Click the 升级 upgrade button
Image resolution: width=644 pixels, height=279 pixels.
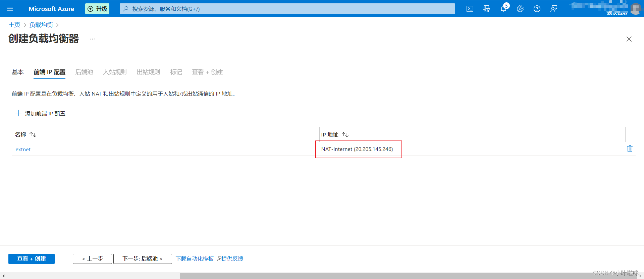tap(97, 9)
